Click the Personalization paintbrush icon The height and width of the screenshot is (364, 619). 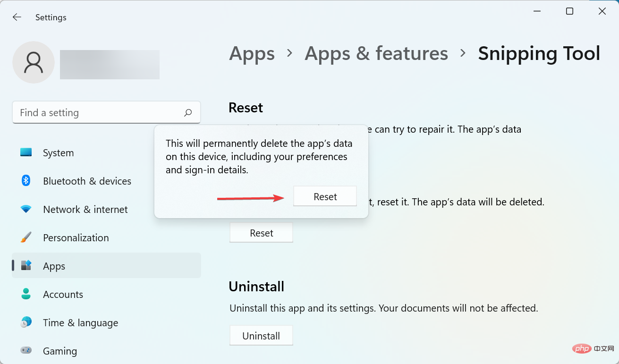(26, 237)
